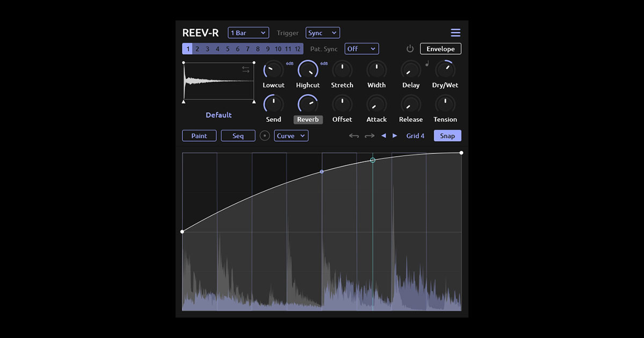Select the Send pattern target label

point(274,120)
